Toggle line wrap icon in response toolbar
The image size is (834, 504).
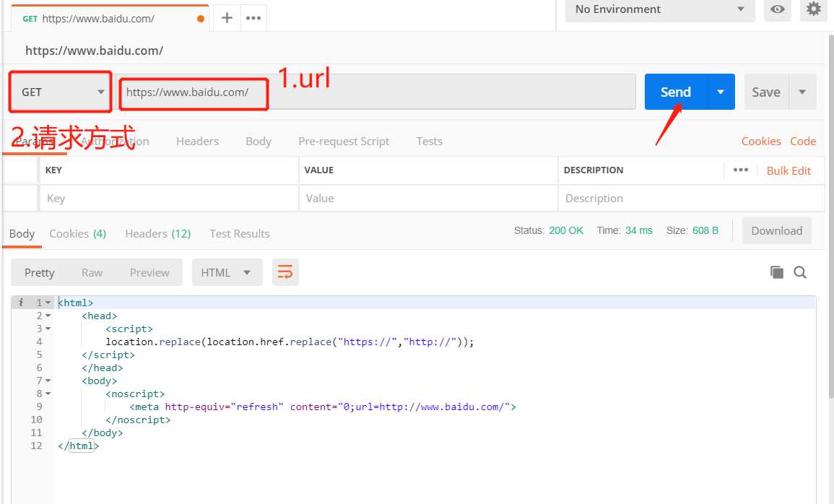(x=285, y=272)
